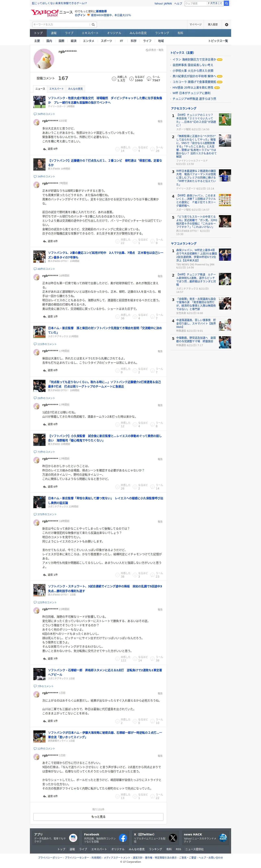Click なるほど 1 reaction on 近藤健介 7打点 comment
The width and height of the screenshot is (261, 868).
[140, 241]
